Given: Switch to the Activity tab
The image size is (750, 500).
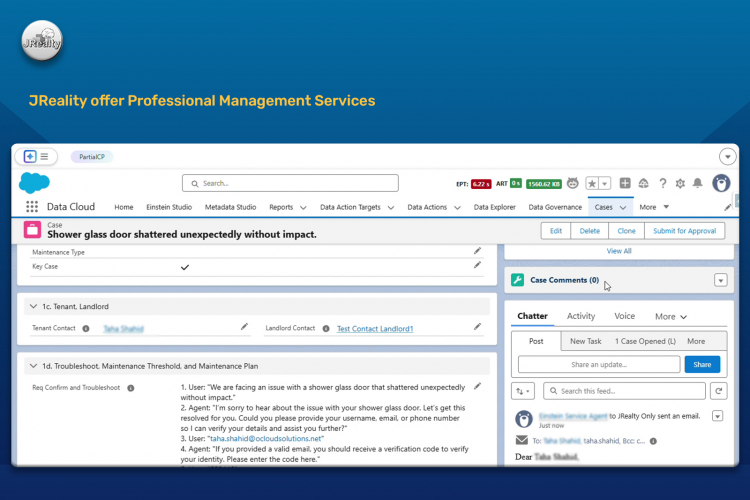Looking at the screenshot, I should click(581, 316).
